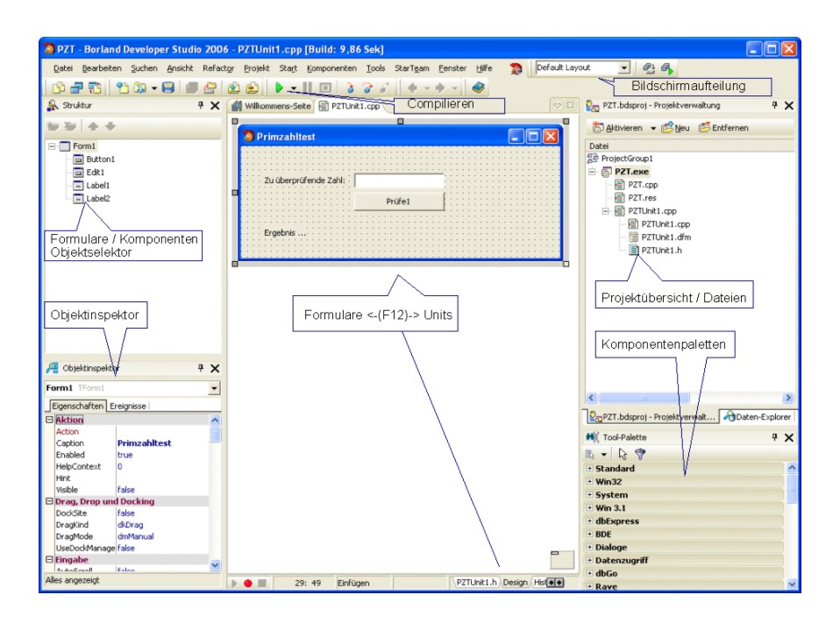This screenshot has width=840, height=630.
Task: Open the dropdown arrow next to Aktivieren
Action: click(653, 129)
